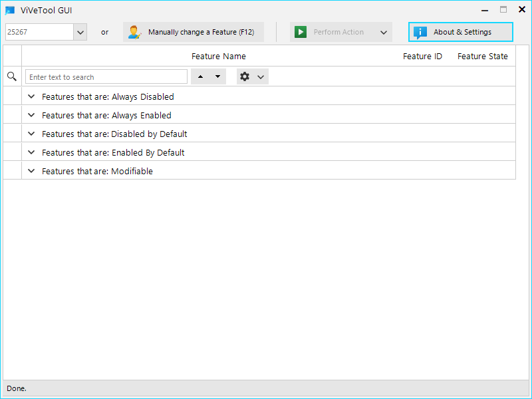
Task: Click the user icon on Manually change button
Action: pos(134,32)
